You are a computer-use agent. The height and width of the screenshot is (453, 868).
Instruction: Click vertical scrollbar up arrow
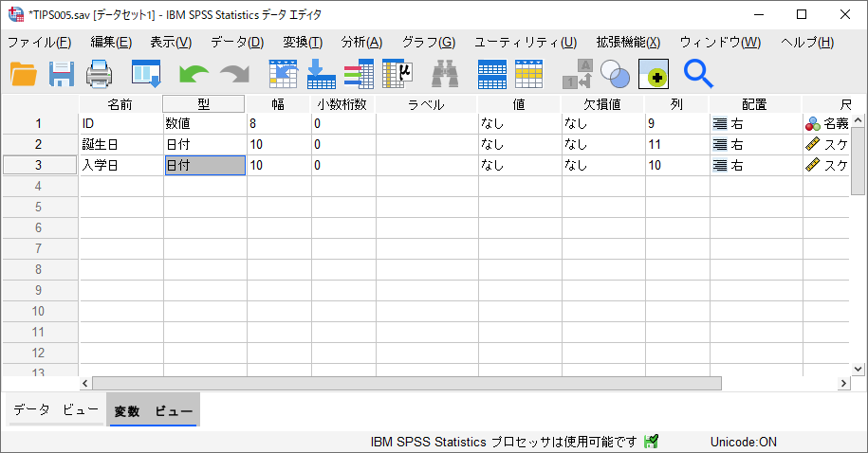[858, 120]
